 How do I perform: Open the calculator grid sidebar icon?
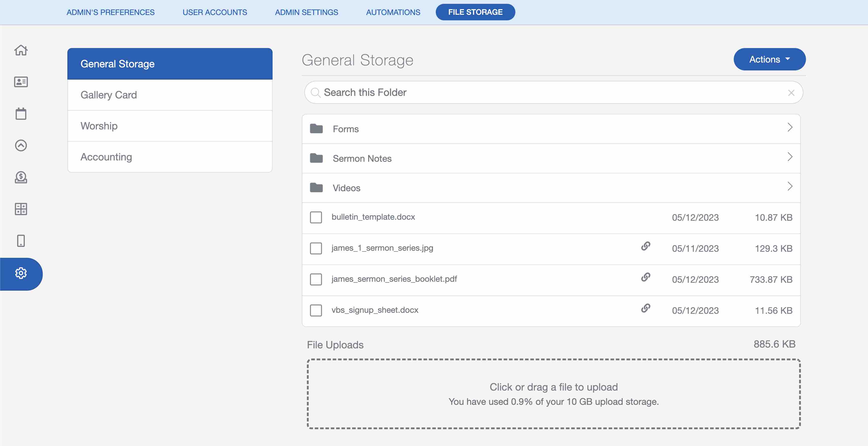tap(21, 209)
